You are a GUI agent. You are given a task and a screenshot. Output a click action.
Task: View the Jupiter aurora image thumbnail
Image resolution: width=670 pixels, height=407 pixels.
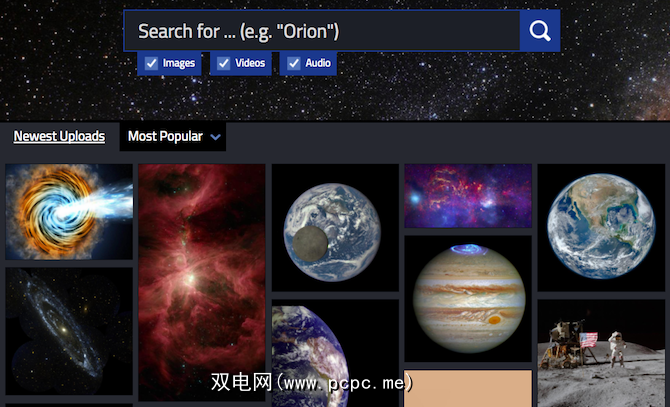click(x=468, y=299)
